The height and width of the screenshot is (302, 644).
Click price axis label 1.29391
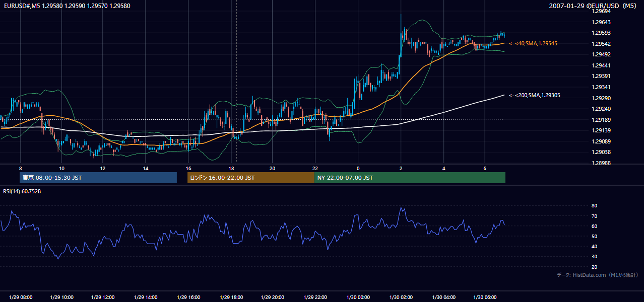tap(602, 77)
